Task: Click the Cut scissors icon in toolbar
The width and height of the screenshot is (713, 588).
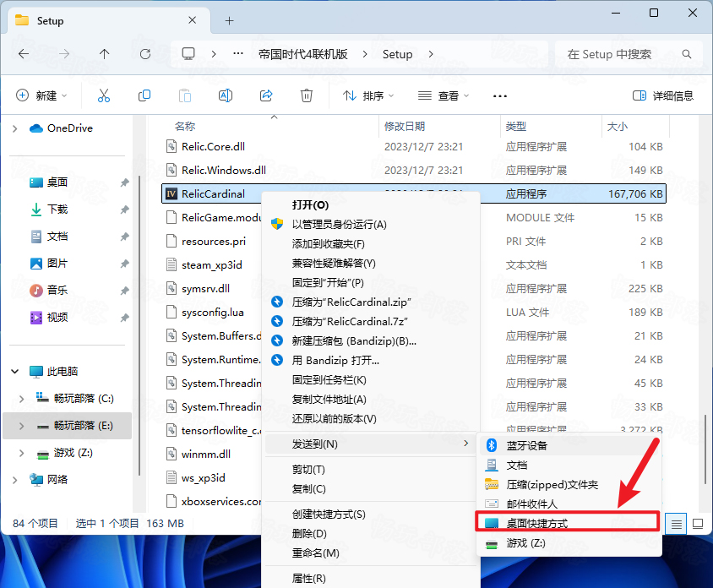Action: click(x=104, y=95)
